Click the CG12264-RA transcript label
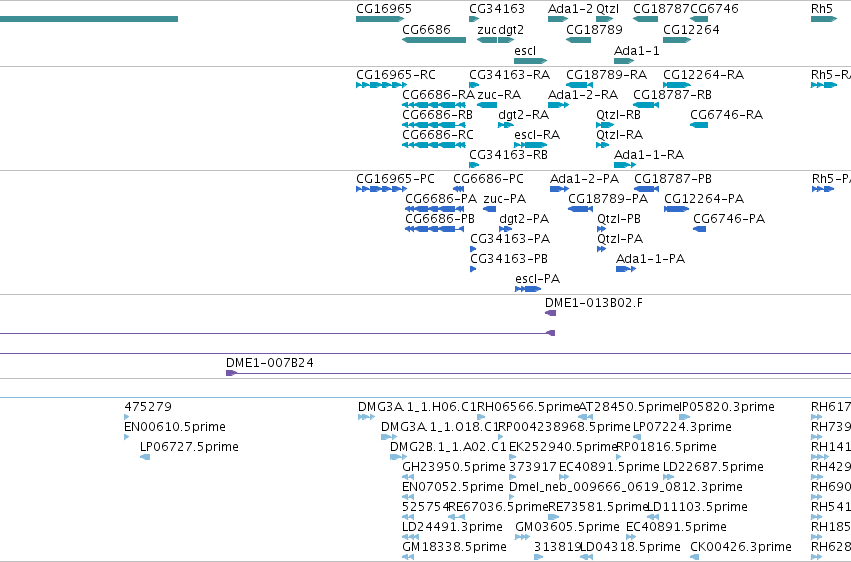The image size is (851, 562). [x=703, y=75]
